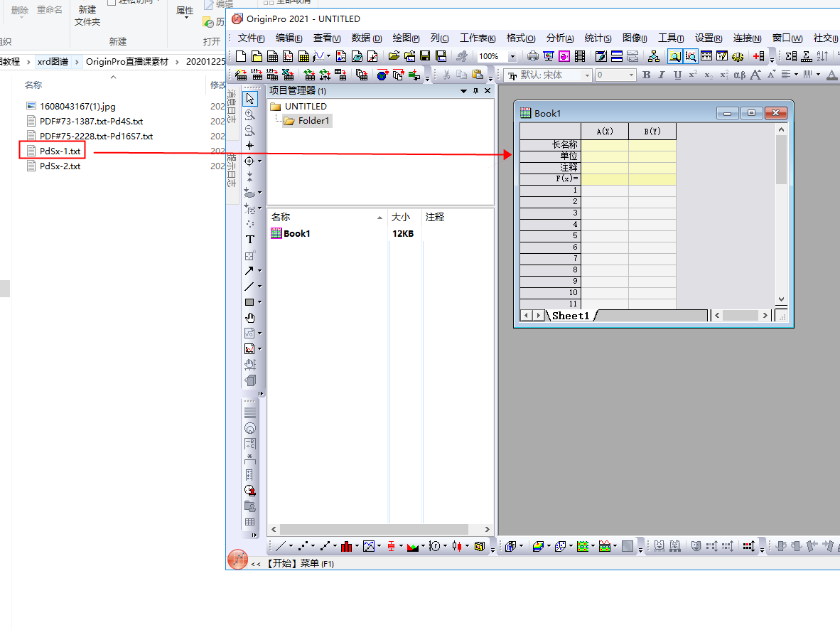Image resolution: width=840 pixels, height=630 pixels.
Task: Create a new project with the blank page icon
Action: 240,56
